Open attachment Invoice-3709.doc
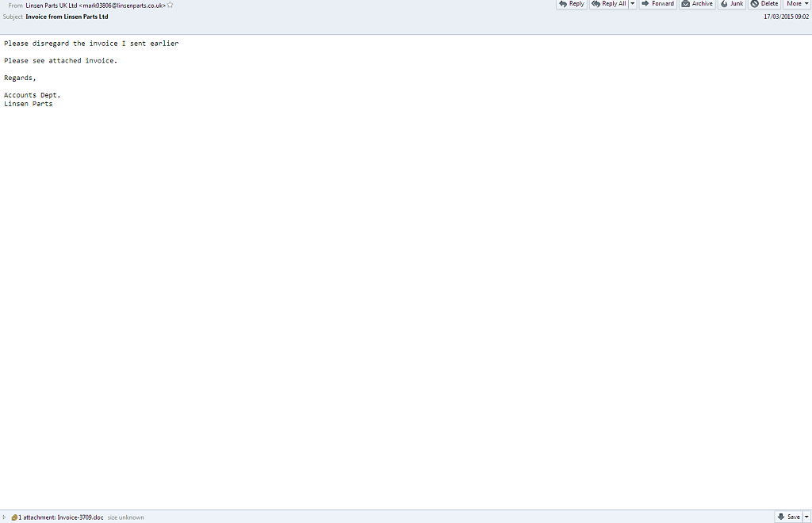 [80, 517]
